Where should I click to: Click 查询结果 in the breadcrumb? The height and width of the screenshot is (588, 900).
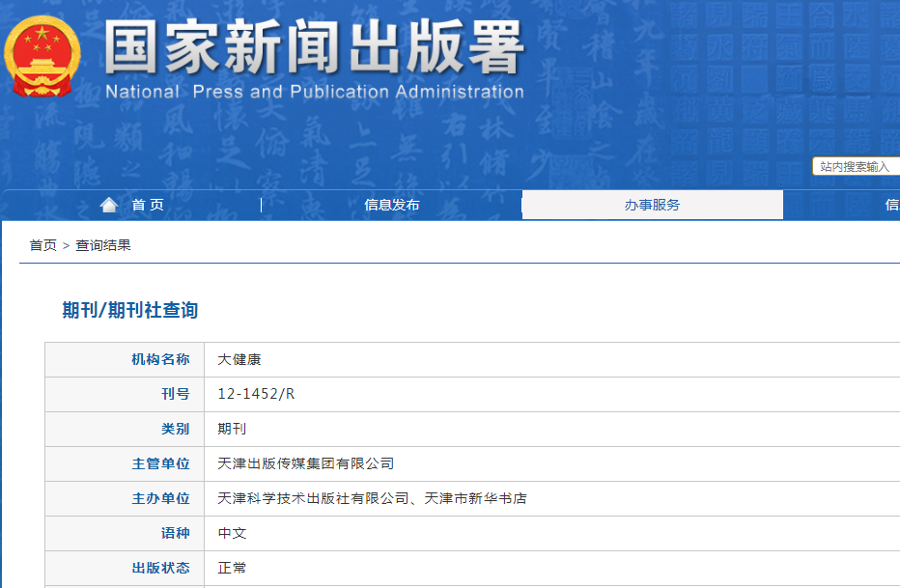tap(103, 245)
